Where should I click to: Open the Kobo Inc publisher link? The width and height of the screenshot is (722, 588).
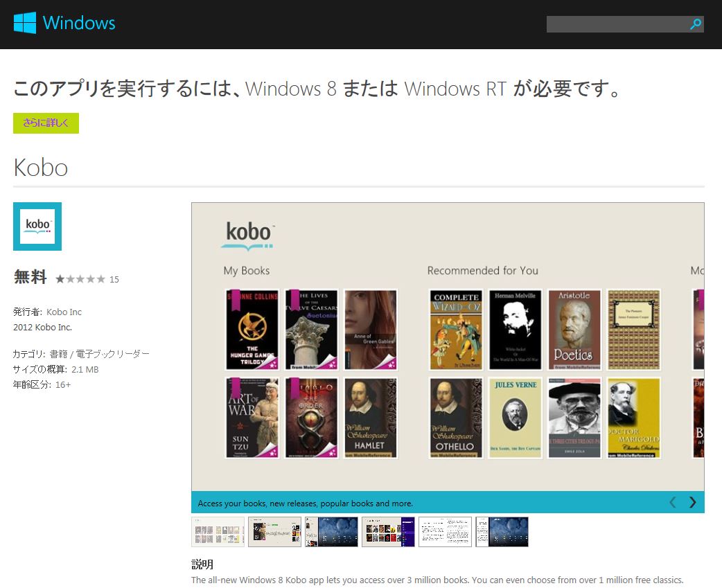pyautogui.click(x=64, y=312)
